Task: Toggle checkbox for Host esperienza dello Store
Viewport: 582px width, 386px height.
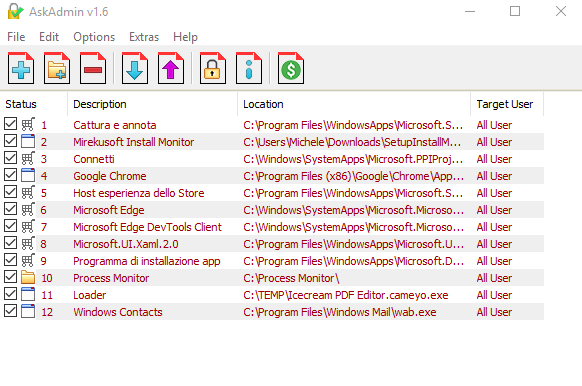Action: [10, 192]
